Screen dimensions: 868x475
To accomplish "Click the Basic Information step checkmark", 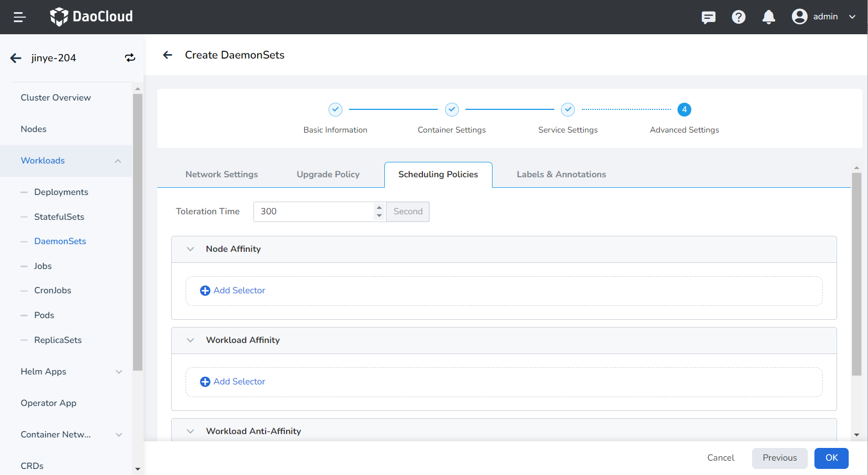I will point(335,109).
